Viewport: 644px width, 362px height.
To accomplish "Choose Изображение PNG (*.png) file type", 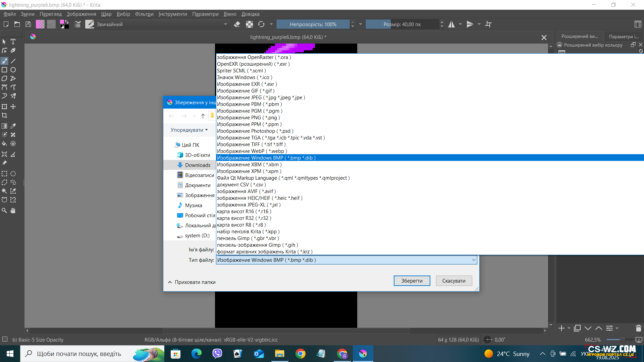I will point(430,118).
